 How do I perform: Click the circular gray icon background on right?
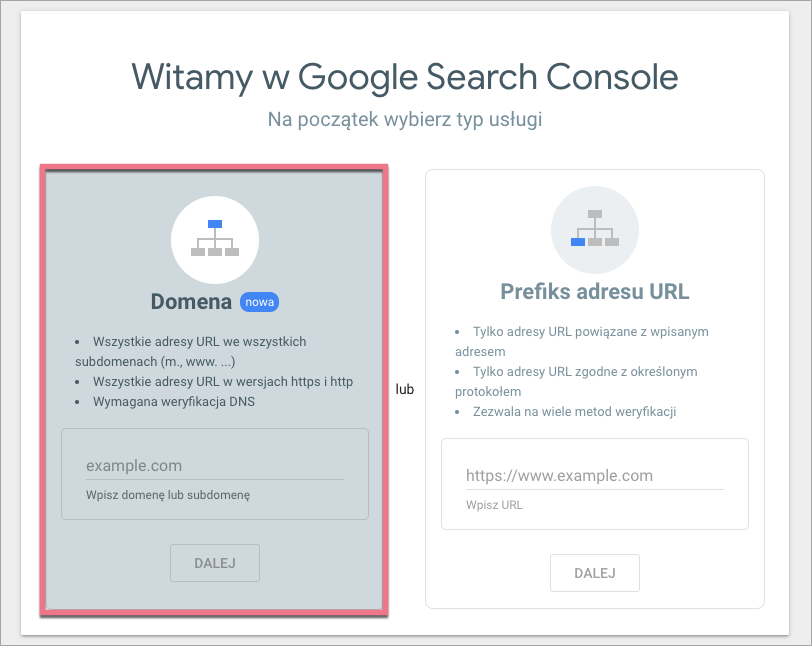(595, 229)
